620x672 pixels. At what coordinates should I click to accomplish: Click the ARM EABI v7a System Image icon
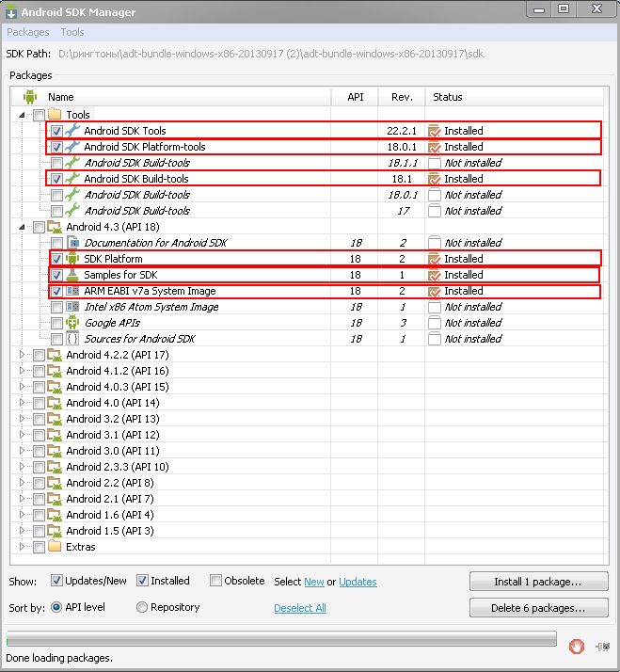pyautogui.click(x=72, y=291)
